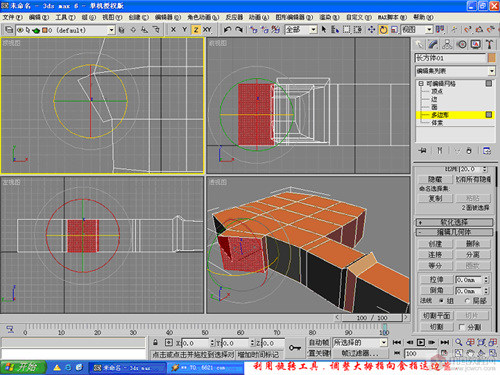Choose the Select and Scale tool
Screen dimensions: 500x375
tap(395, 30)
